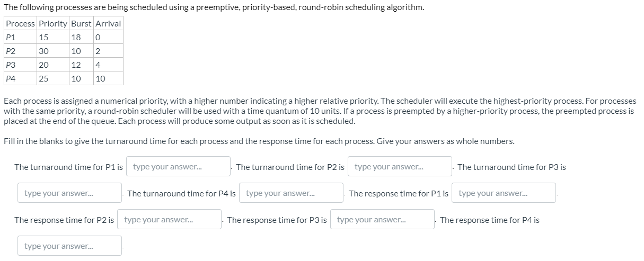Click P3's burst value 12
This screenshot has width=644, height=261.
(x=82, y=65)
